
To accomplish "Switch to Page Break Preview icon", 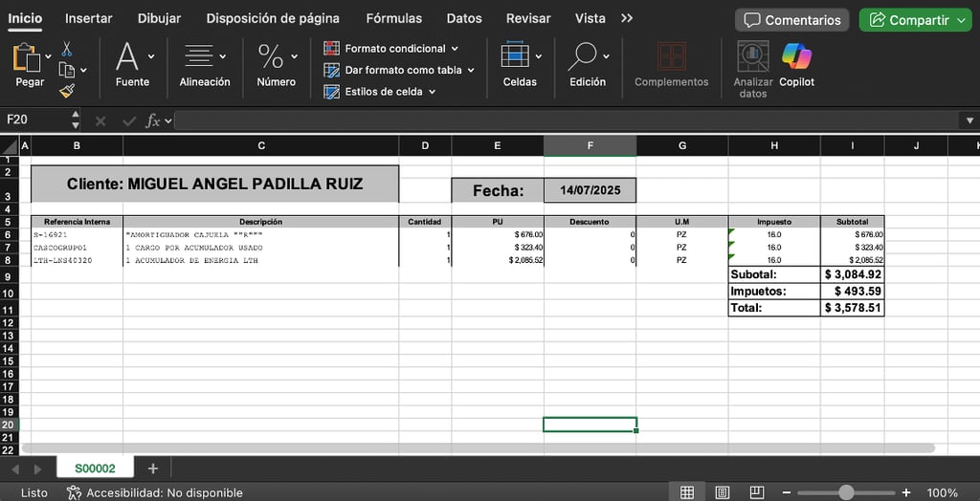I will pos(757,492).
